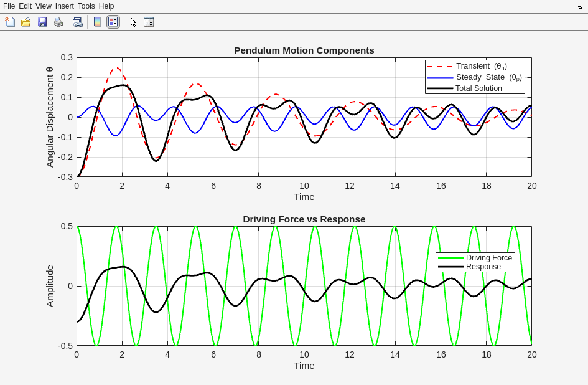Viewport: 588px width, 385px height.
Task: Print the figure using printer icon
Action: click(58, 22)
